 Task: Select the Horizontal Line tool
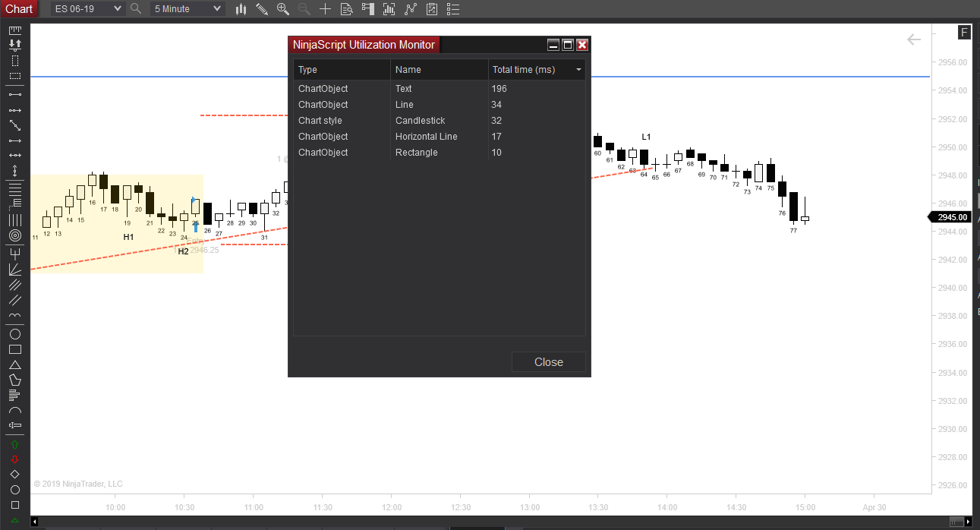[x=14, y=155]
